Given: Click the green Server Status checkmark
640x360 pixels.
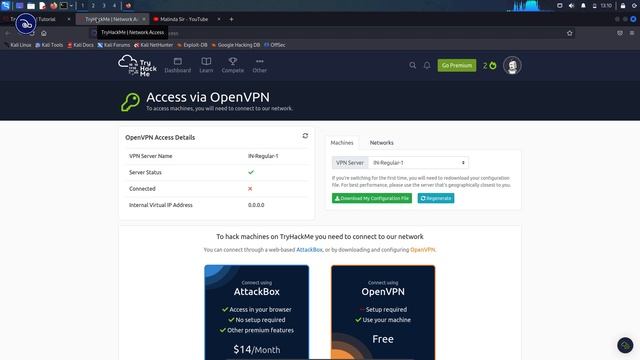Looking at the screenshot, I should coord(251,172).
